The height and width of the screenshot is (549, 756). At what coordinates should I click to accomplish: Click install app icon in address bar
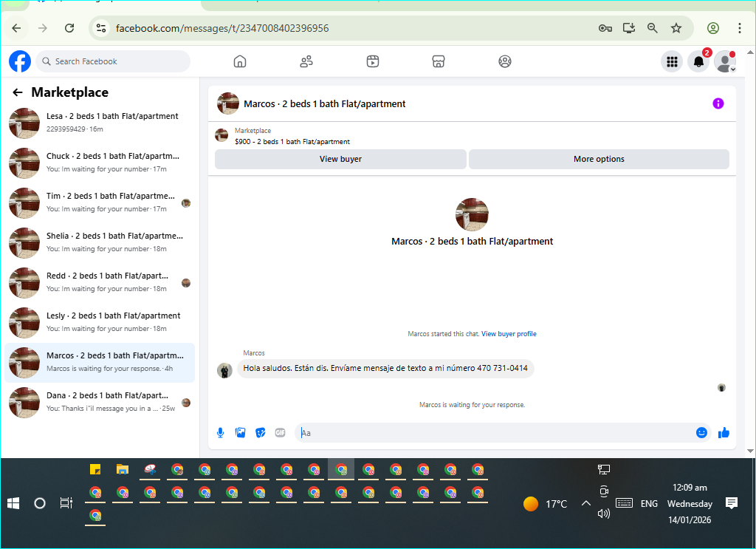629,28
